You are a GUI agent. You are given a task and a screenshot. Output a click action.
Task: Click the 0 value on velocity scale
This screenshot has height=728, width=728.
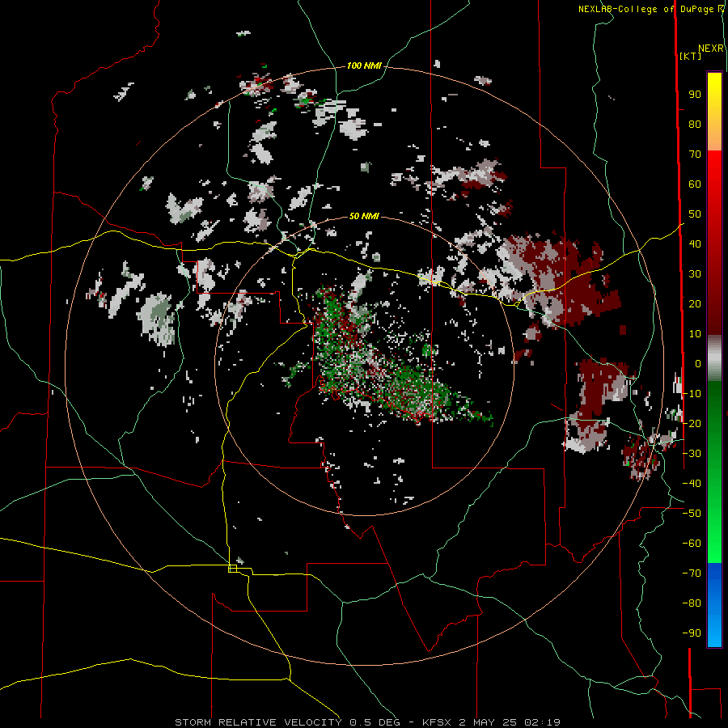click(x=698, y=364)
